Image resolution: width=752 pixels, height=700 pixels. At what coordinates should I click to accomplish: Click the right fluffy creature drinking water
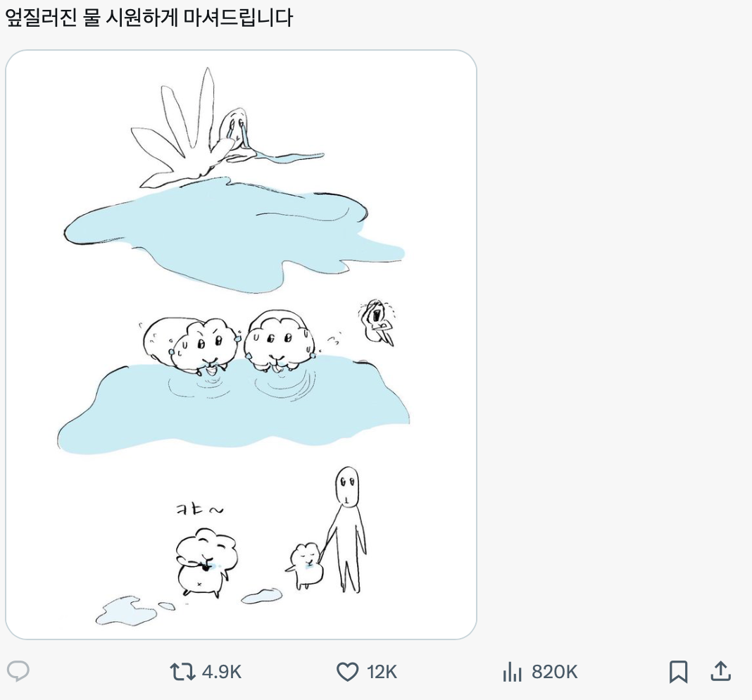[x=279, y=339]
